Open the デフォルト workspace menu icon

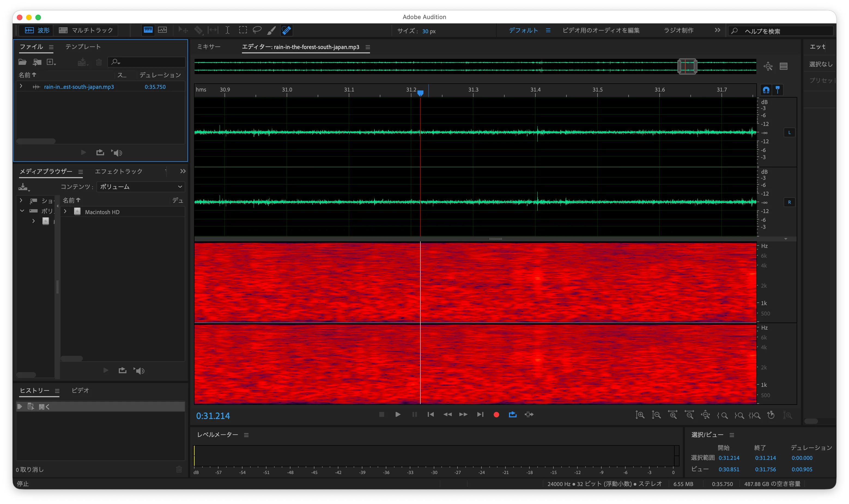point(548,30)
